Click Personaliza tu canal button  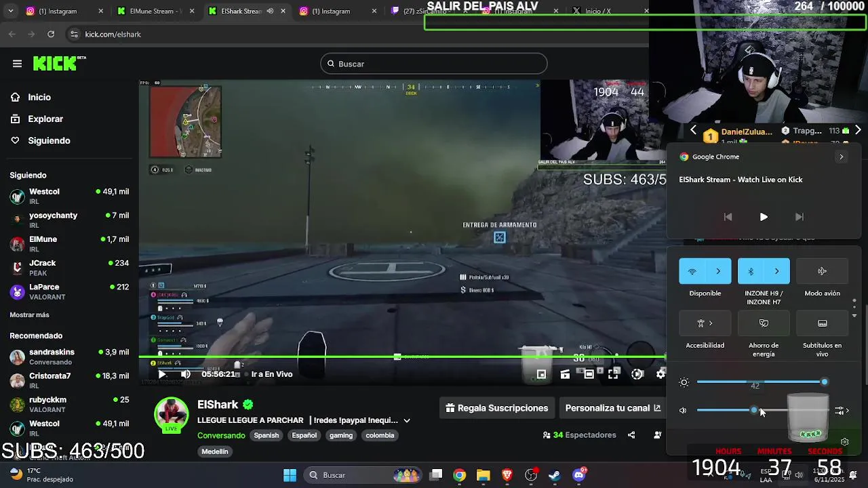pyautogui.click(x=613, y=408)
